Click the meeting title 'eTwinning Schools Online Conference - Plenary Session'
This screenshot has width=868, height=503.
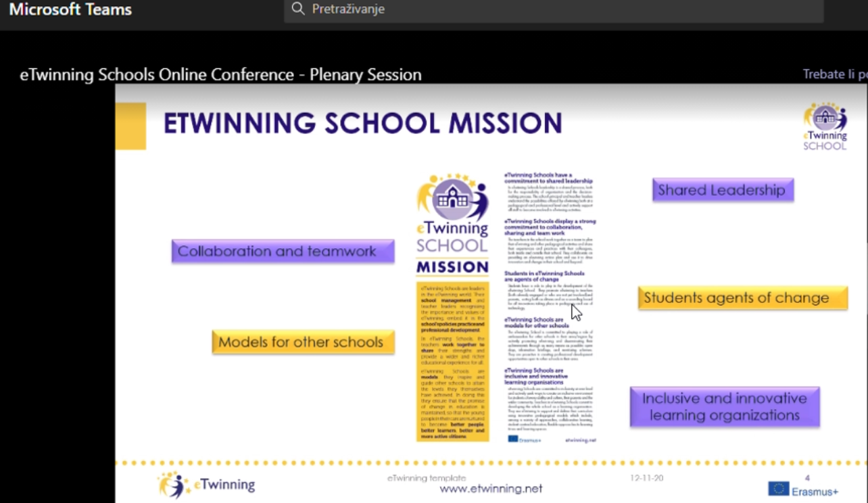click(220, 74)
